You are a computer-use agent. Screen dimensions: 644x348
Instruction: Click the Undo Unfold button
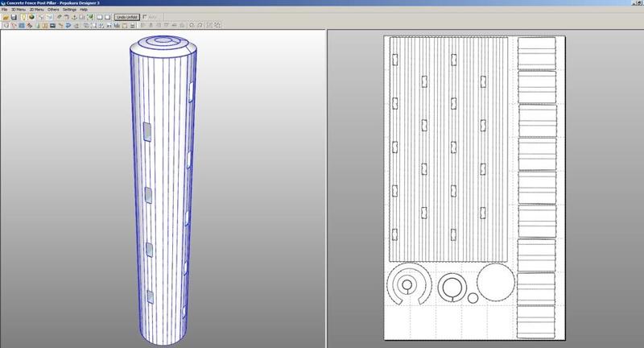pyautogui.click(x=126, y=17)
